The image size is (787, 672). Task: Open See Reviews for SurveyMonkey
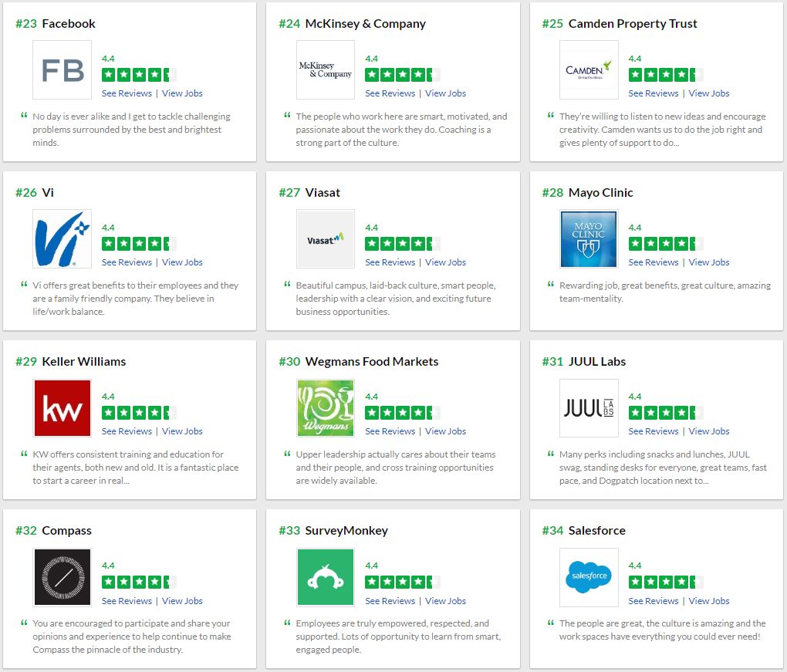pos(390,601)
